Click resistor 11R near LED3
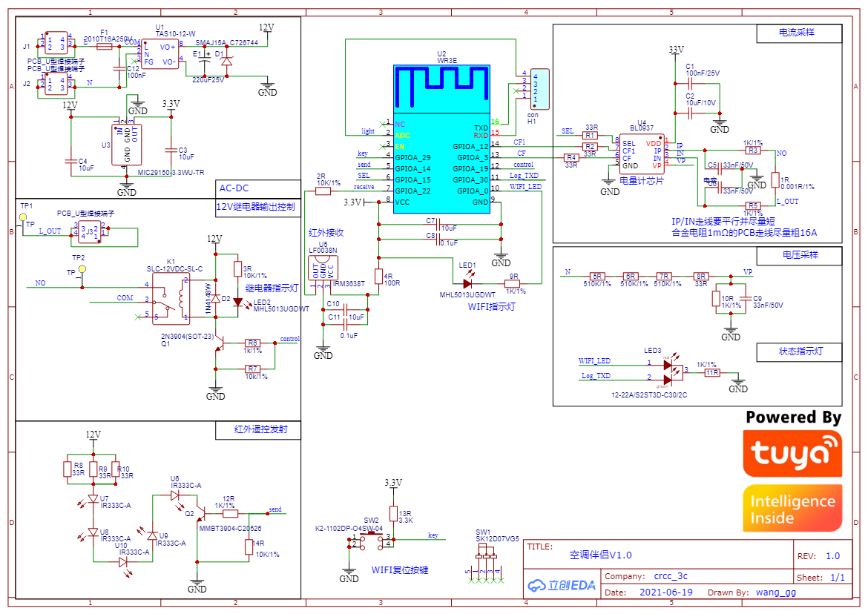Viewport: 868px width, 614px height. coord(712,373)
